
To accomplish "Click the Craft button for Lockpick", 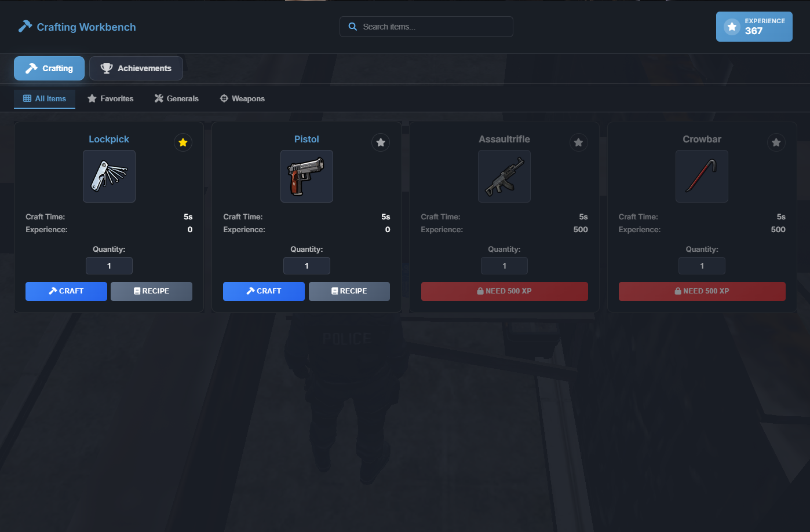I will click(x=66, y=291).
